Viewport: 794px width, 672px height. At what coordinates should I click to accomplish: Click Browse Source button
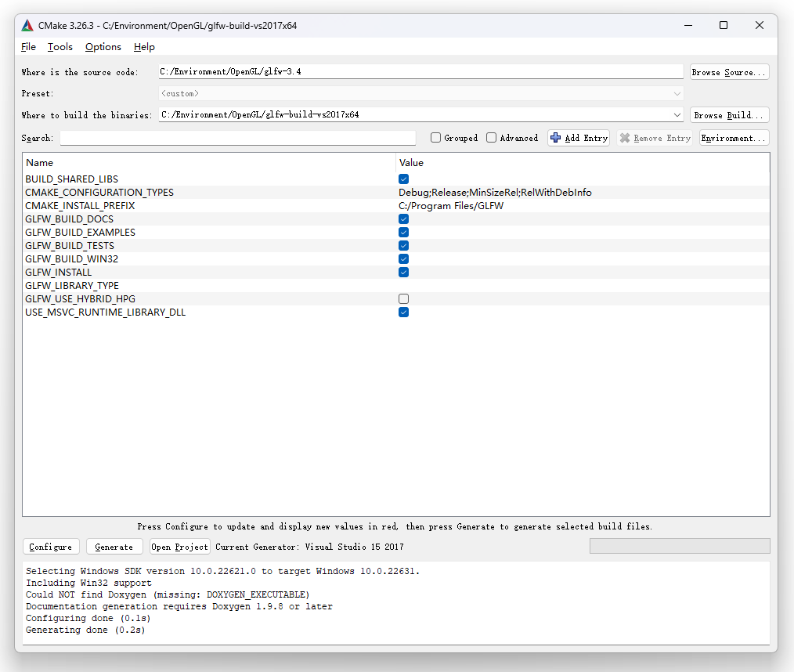click(729, 72)
